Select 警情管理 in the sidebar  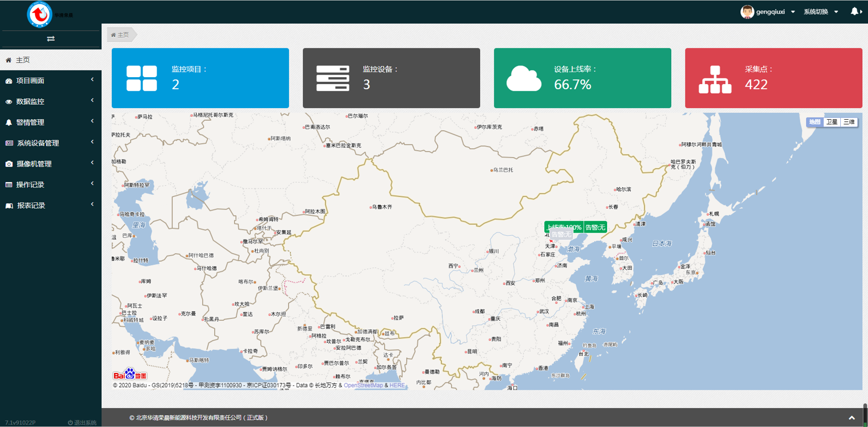50,122
